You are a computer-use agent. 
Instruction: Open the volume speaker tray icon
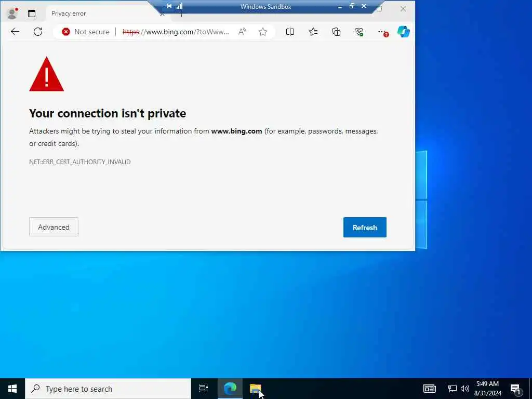[465, 389]
